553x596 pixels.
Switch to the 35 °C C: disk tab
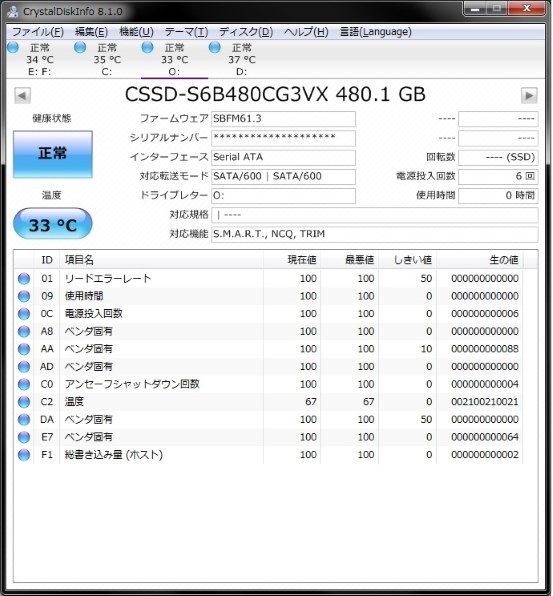tap(107, 60)
